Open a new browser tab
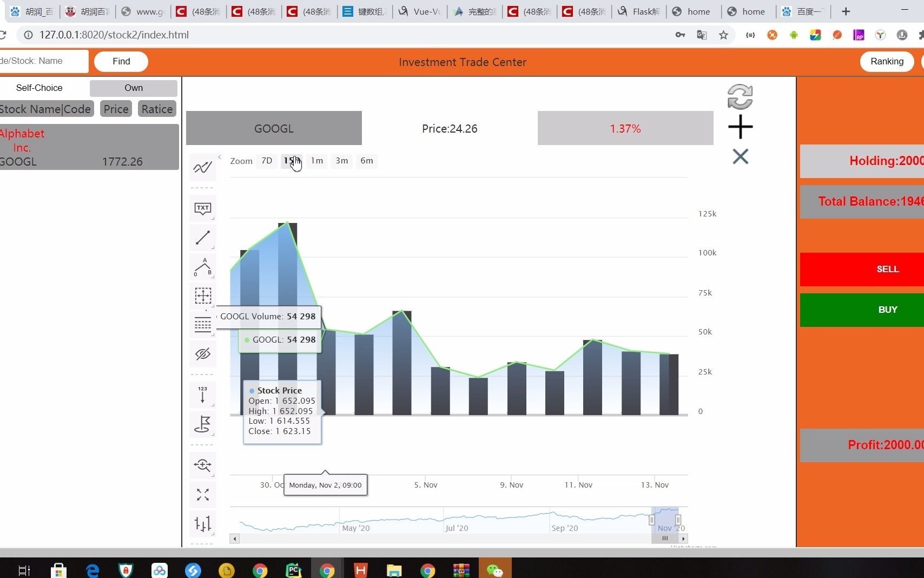Image resolution: width=924 pixels, height=578 pixels. point(846,11)
